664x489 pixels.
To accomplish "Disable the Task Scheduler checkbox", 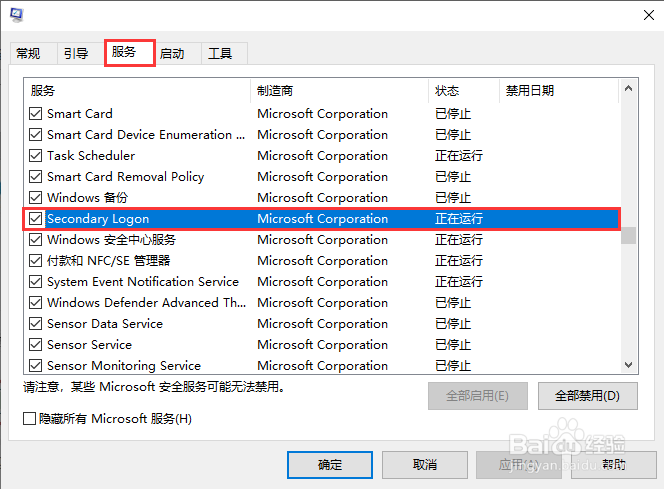I will pos(36,155).
